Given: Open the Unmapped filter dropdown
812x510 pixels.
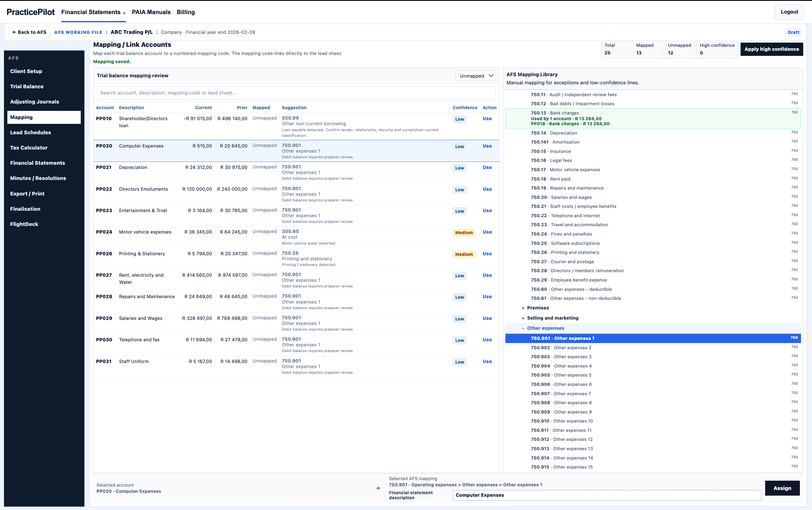Looking at the screenshot, I should click(475, 76).
